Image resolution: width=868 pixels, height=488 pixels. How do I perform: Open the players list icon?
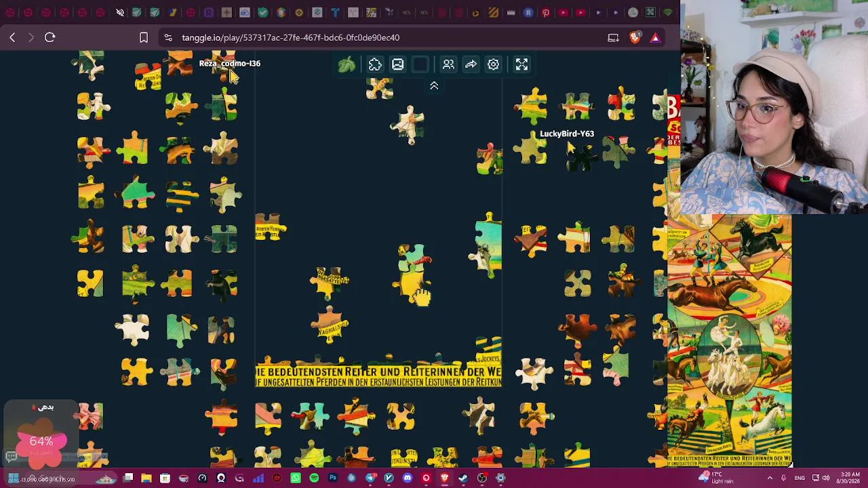[448, 64]
